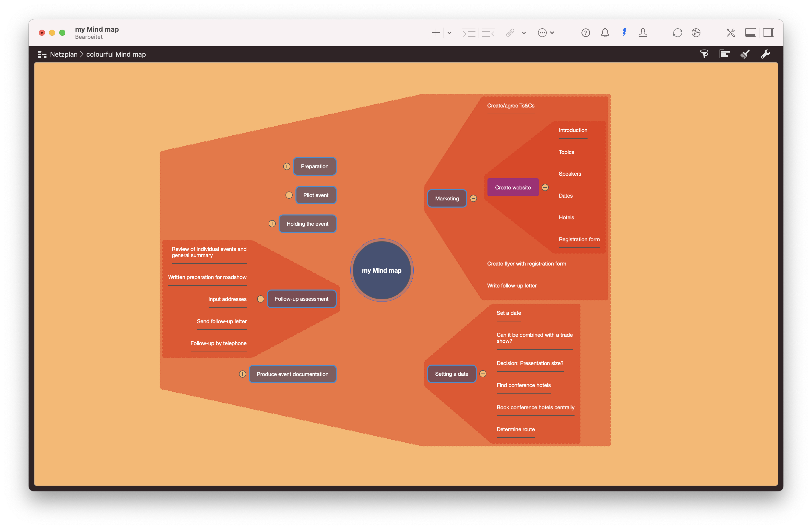Open dropdown arrow next to plus icon
Screen dimensions: 812x529
pos(449,33)
